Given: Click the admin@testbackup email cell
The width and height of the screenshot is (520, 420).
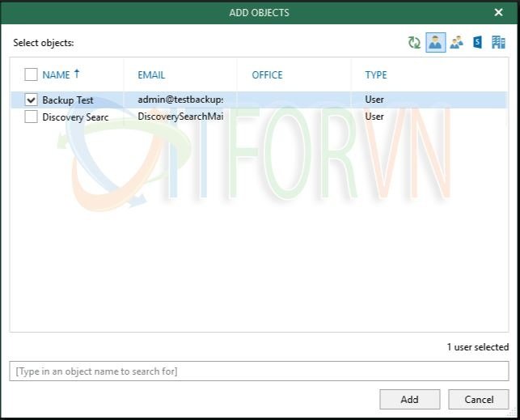Looking at the screenshot, I should 180,100.
